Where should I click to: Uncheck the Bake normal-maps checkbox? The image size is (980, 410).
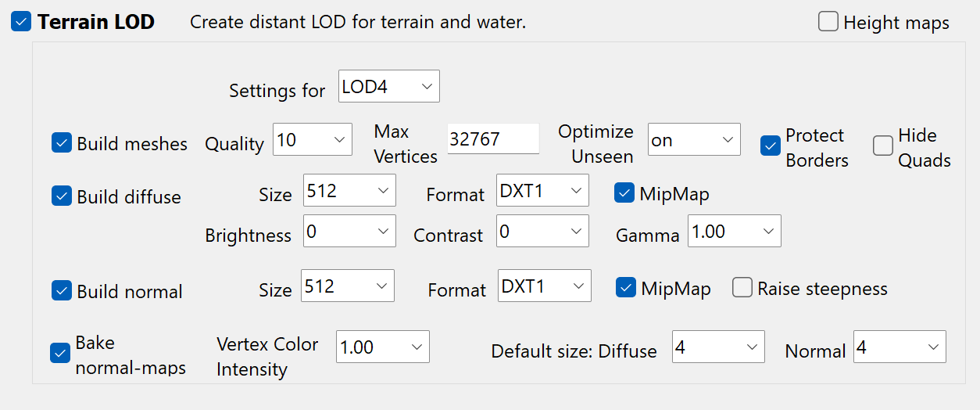pyautogui.click(x=60, y=353)
